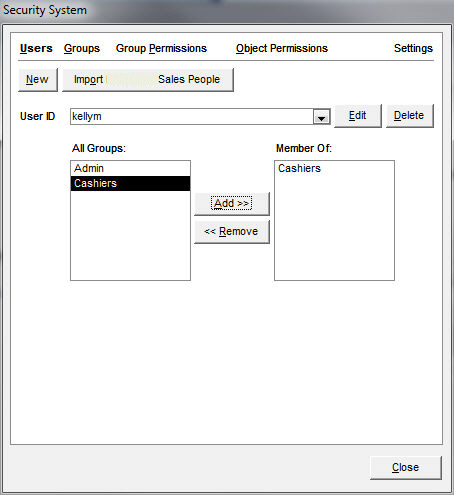Open the Groups tab
This screenshot has height=495, width=454.
pyautogui.click(x=82, y=48)
